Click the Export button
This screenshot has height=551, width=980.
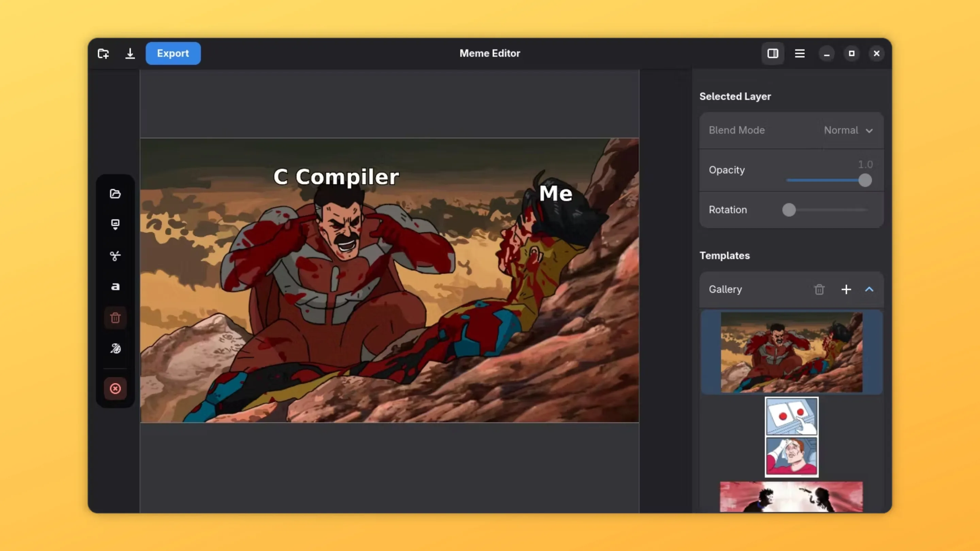[x=173, y=53]
